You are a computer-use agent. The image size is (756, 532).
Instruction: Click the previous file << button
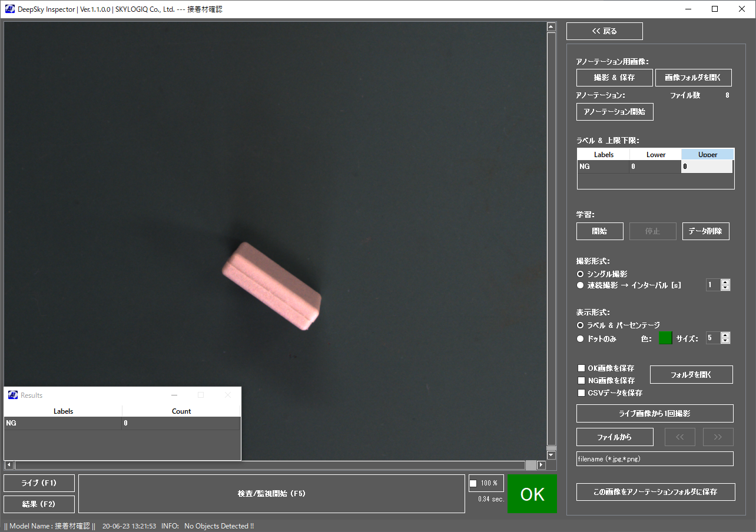[680, 437]
